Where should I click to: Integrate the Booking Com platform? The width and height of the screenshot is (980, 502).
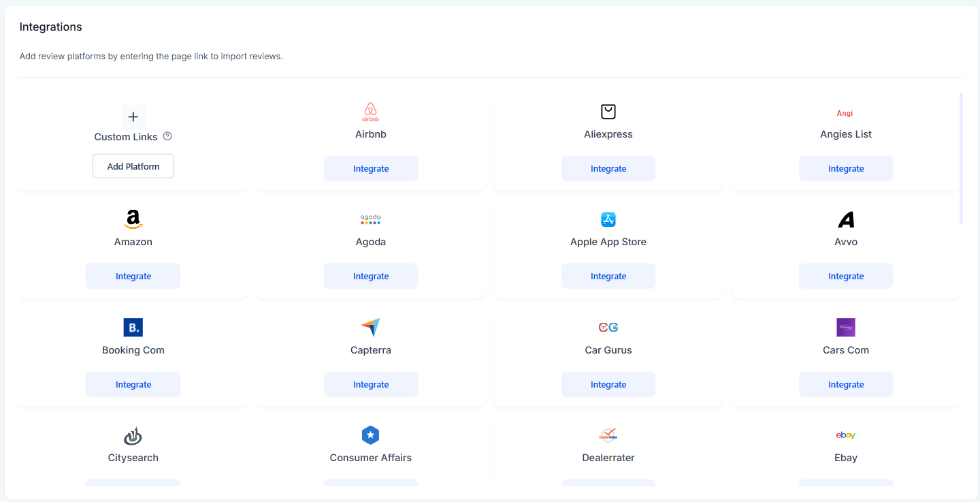(x=133, y=385)
